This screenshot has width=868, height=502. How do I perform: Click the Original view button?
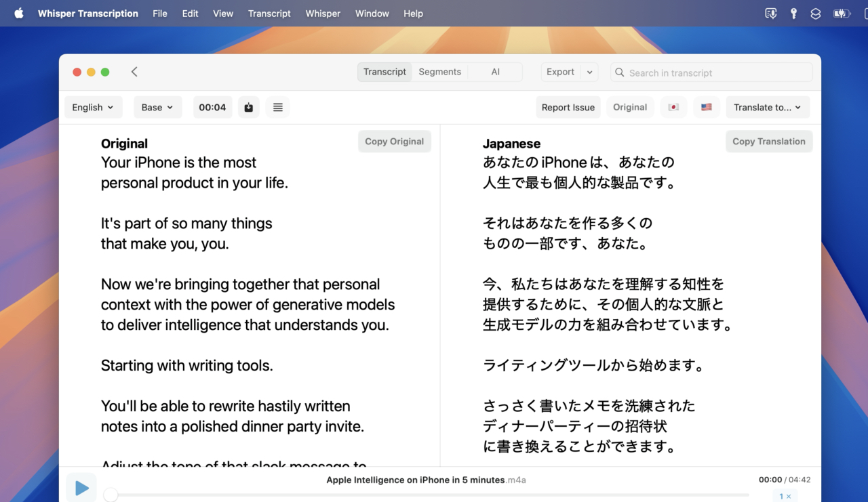click(630, 107)
